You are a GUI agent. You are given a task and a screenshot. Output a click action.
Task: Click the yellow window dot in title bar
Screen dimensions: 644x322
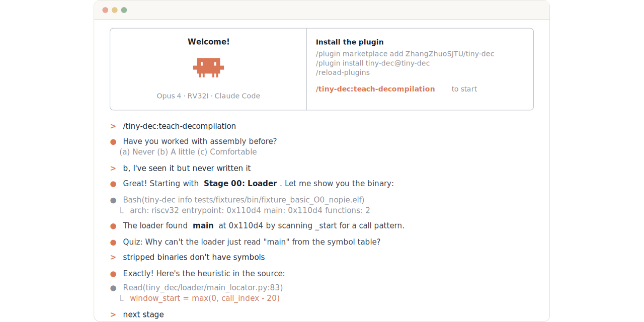pyautogui.click(x=115, y=10)
